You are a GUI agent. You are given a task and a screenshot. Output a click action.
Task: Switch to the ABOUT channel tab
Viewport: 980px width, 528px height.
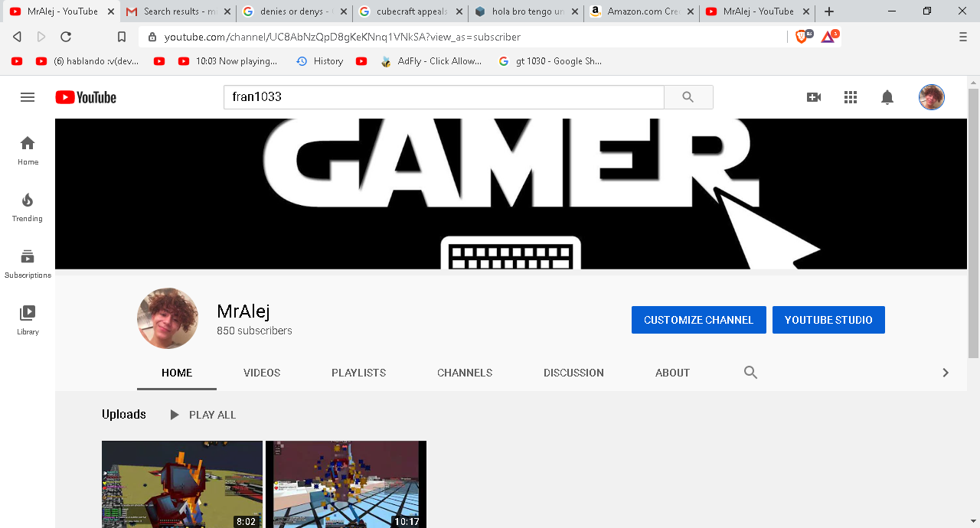tap(672, 373)
